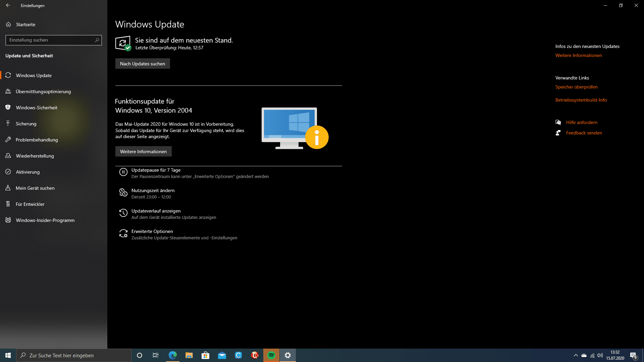This screenshot has width=644, height=362.
Task: Open Mein Gerät suchen section
Action: tap(54, 188)
